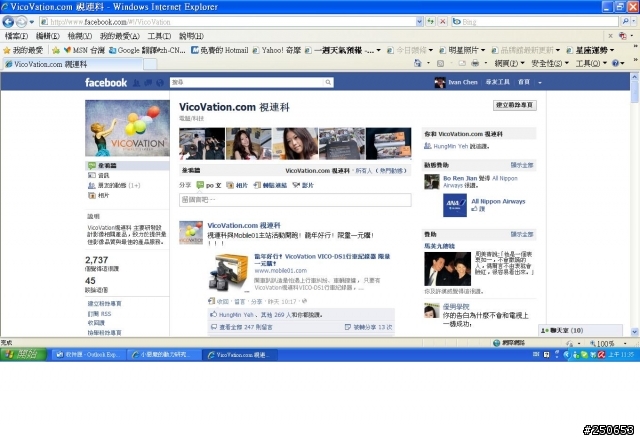Open the 工具(O) Tools command bar dropdown
The height and width of the screenshot is (438, 640).
(x=591, y=63)
